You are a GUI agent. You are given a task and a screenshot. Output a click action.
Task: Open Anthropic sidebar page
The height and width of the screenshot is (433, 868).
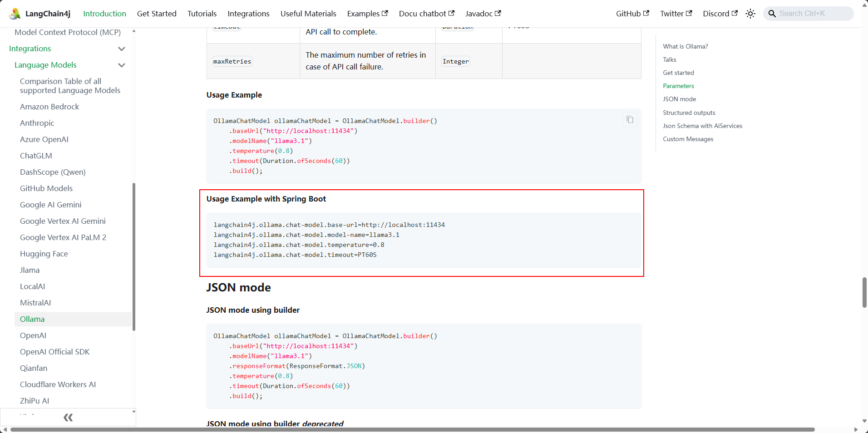(37, 123)
